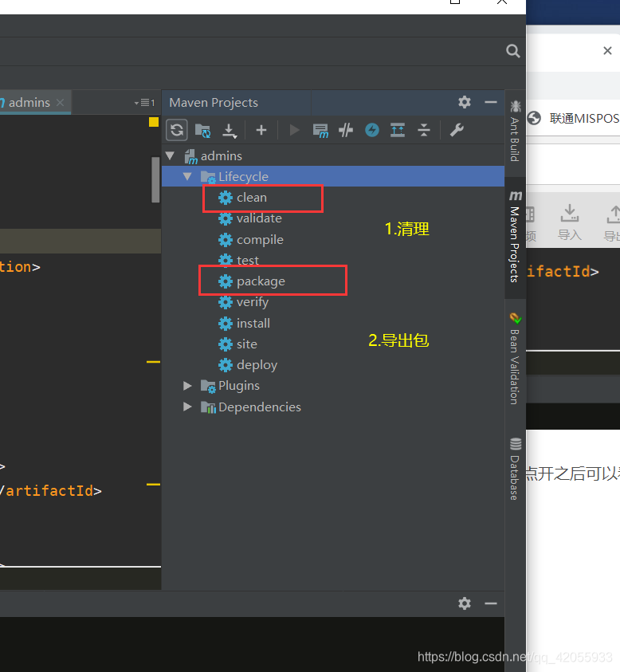Expand the Plugins node
Image resolution: width=620 pixels, height=672 pixels.
[187, 386]
